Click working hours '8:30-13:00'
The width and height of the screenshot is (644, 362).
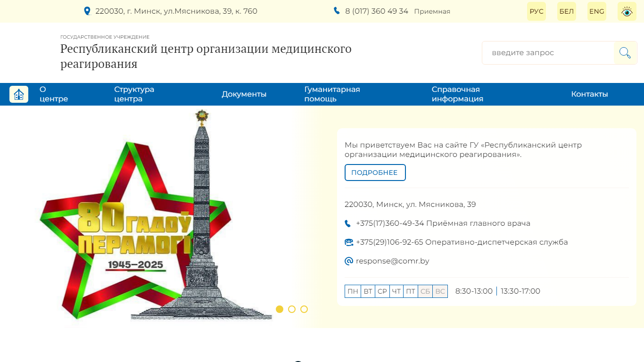coord(474,291)
